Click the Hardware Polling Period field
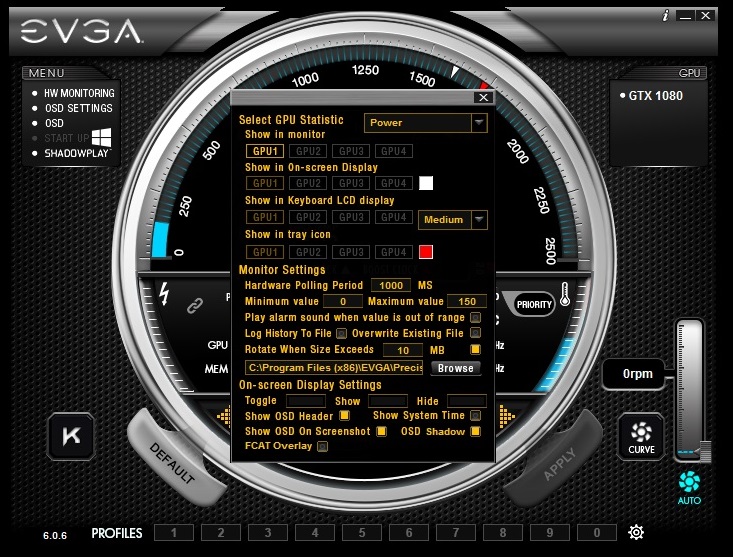 (391, 285)
